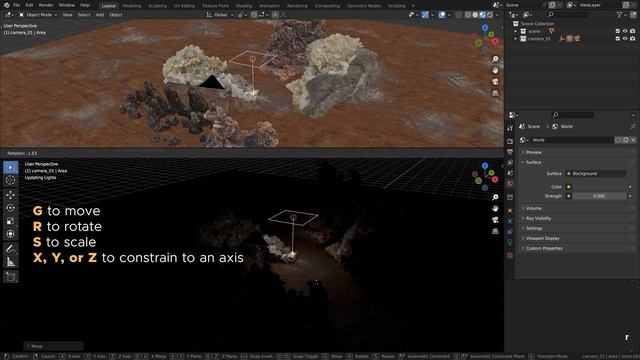Open the Object properties tab

[x=510, y=210]
